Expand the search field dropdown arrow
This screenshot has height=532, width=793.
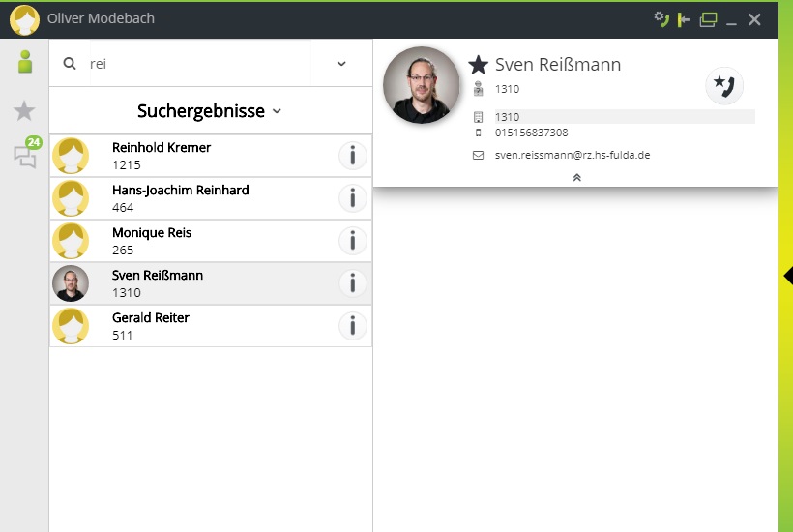(341, 64)
